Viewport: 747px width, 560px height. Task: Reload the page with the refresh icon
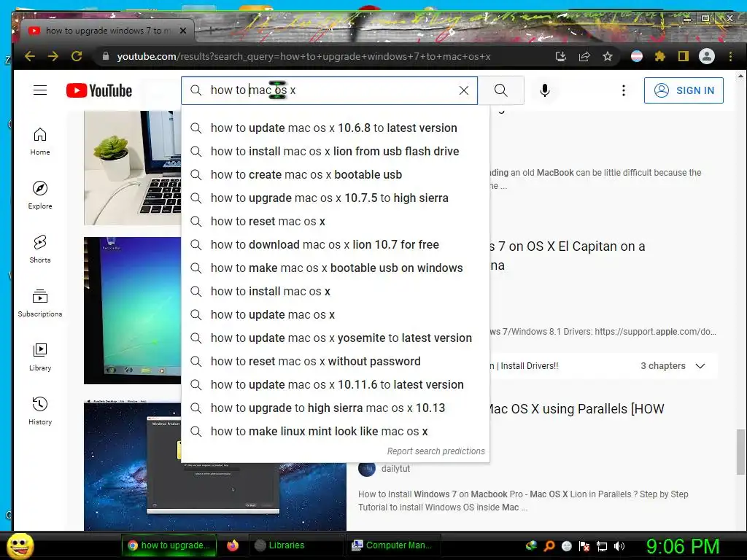77,56
